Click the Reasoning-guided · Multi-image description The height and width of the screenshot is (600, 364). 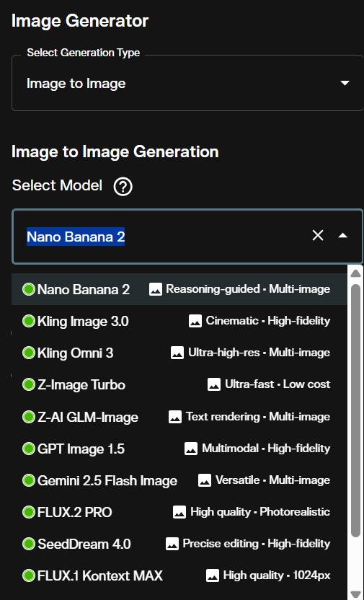(x=248, y=289)
